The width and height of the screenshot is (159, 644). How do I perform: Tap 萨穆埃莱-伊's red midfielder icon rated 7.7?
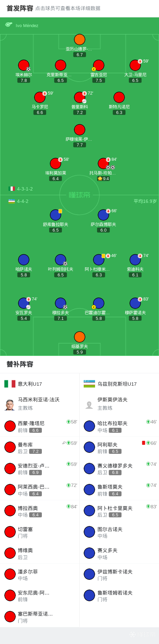[x=80, y=130]
